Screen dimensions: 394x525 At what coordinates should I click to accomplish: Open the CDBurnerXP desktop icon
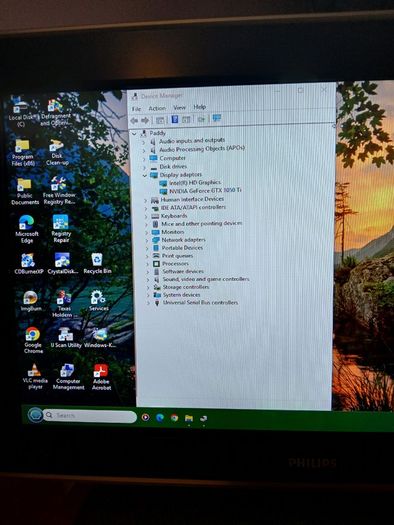click(28, 264)
